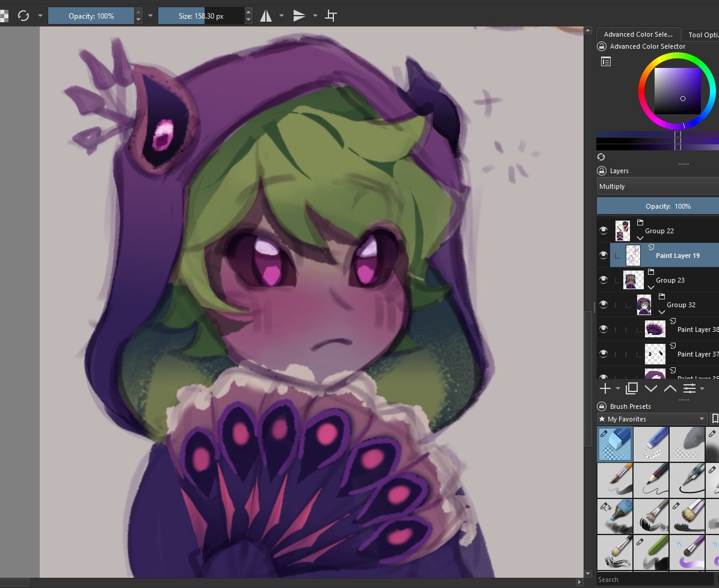Select the blue marker brush preset
719x588 pixels.
click(x=615, y=516)
